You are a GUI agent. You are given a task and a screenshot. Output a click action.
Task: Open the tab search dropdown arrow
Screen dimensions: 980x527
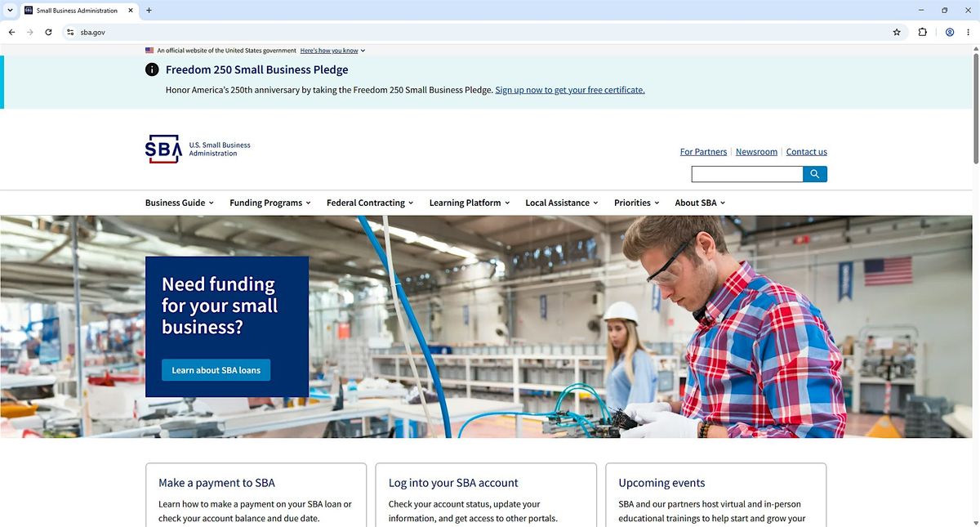9,11
